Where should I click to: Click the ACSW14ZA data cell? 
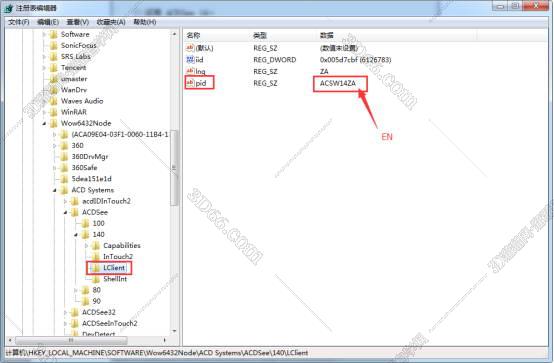tap(338, 83)
